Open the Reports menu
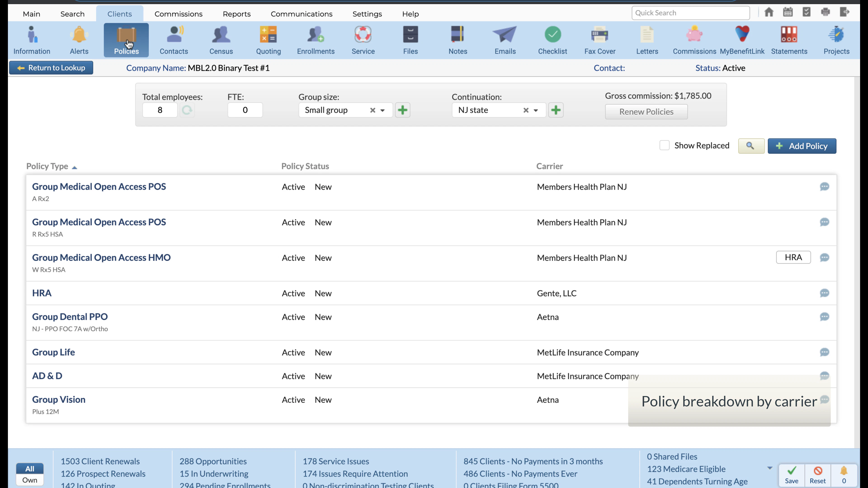This screenshot has height=488, width=868. pos(236,14)
